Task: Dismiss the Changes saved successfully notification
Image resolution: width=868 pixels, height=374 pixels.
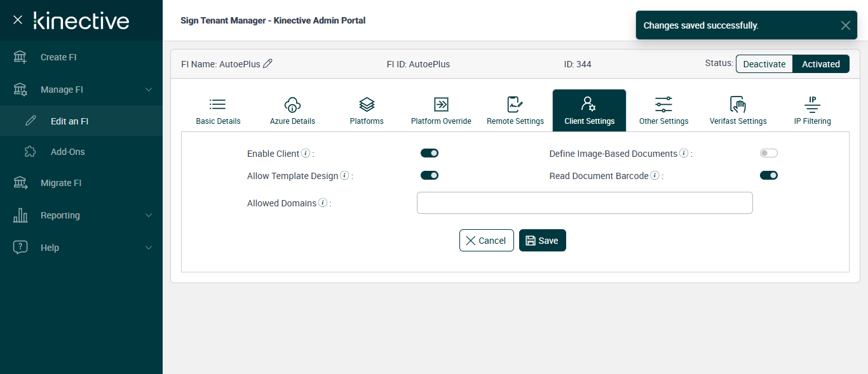Action: coord(845,25)
